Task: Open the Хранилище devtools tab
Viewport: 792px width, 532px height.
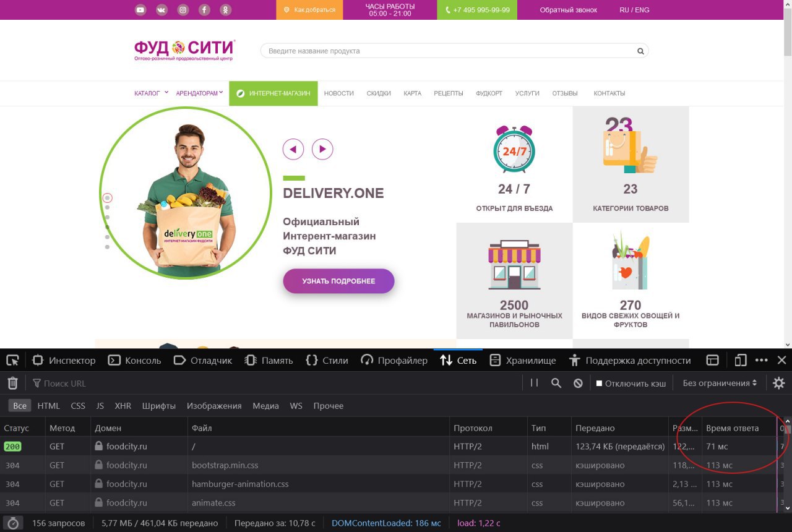Action: (522, 360)
